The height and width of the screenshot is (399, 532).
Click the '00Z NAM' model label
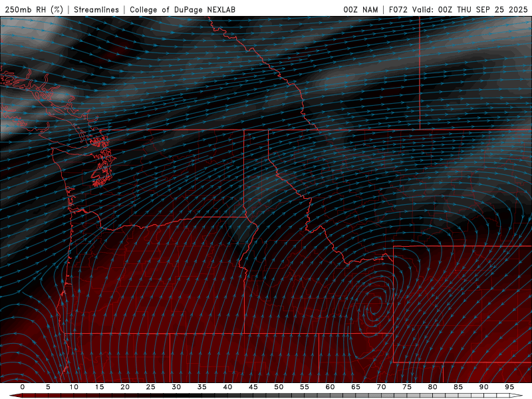[360, 9]
